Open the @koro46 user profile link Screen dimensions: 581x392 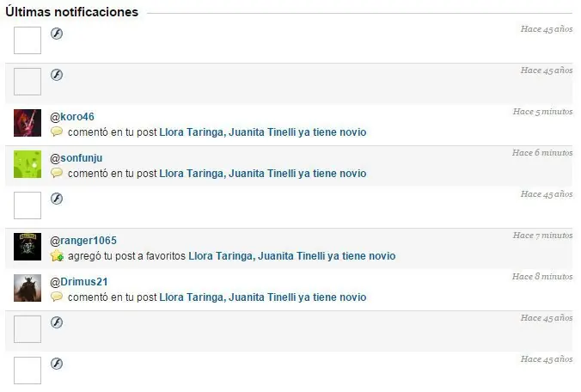72,117
